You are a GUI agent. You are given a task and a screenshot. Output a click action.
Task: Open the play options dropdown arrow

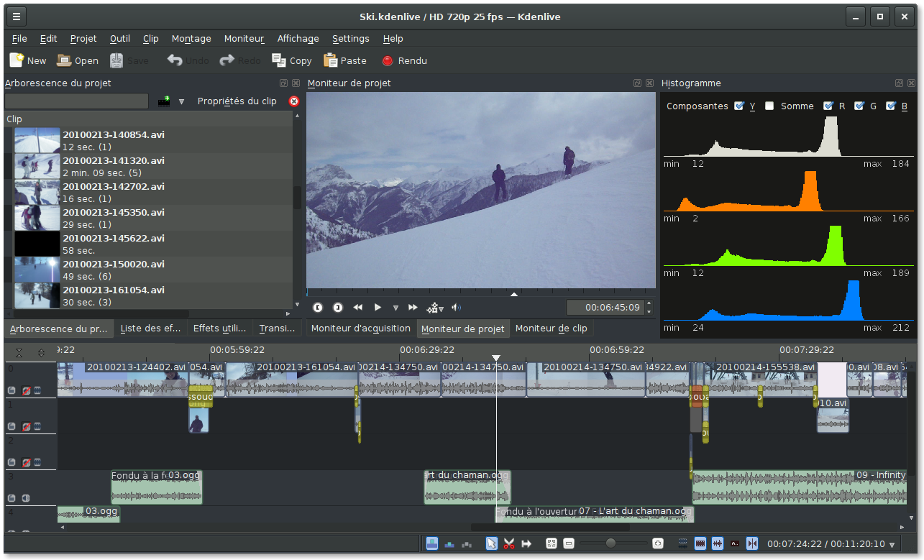pos(395,308)
